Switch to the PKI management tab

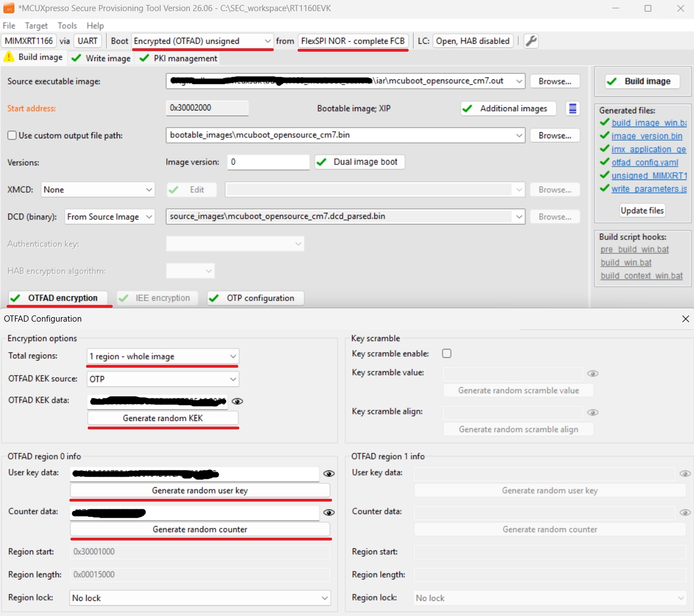coord(178,58)
